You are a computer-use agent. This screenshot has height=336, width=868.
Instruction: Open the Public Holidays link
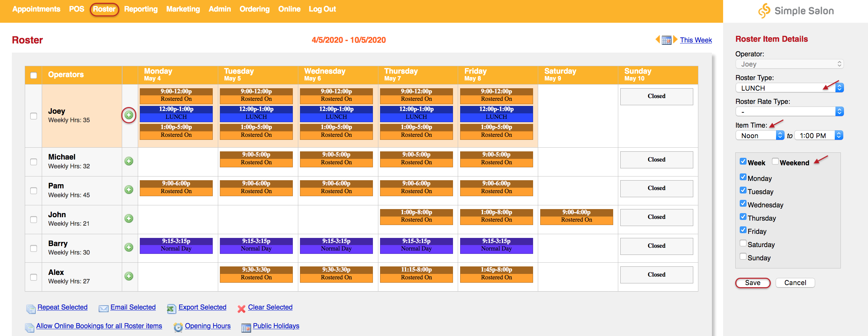click(276, 326)
